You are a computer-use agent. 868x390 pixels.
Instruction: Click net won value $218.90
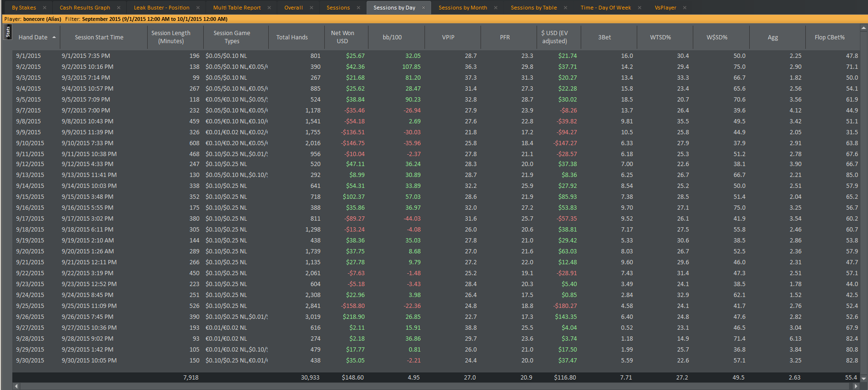(354, 317)
